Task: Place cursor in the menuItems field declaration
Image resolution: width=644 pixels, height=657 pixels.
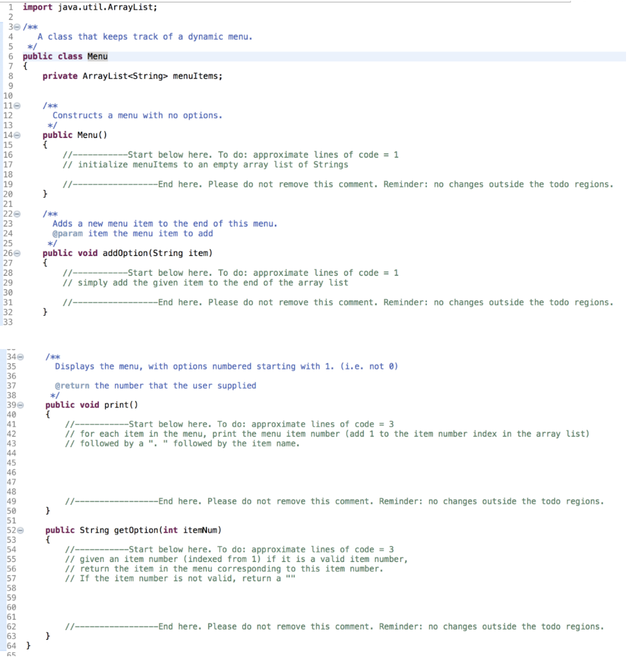Action: tap(103, 76)
